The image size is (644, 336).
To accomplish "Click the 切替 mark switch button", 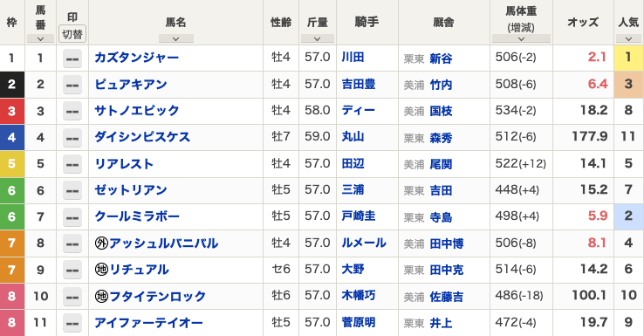I will click(72, 34).
